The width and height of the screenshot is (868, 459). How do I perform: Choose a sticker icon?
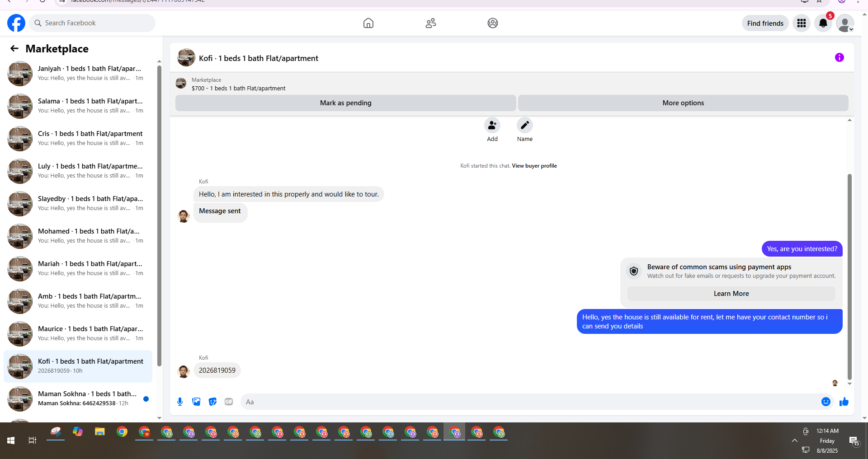point(212,402)
